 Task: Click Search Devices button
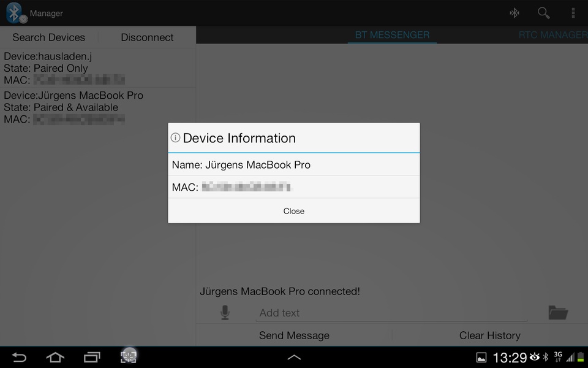[x=49, y=37]
